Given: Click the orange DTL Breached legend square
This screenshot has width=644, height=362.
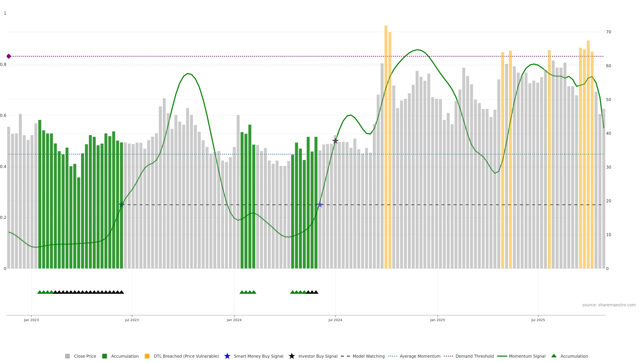Looking at the screenshot, I should click(x=147, y=356).
